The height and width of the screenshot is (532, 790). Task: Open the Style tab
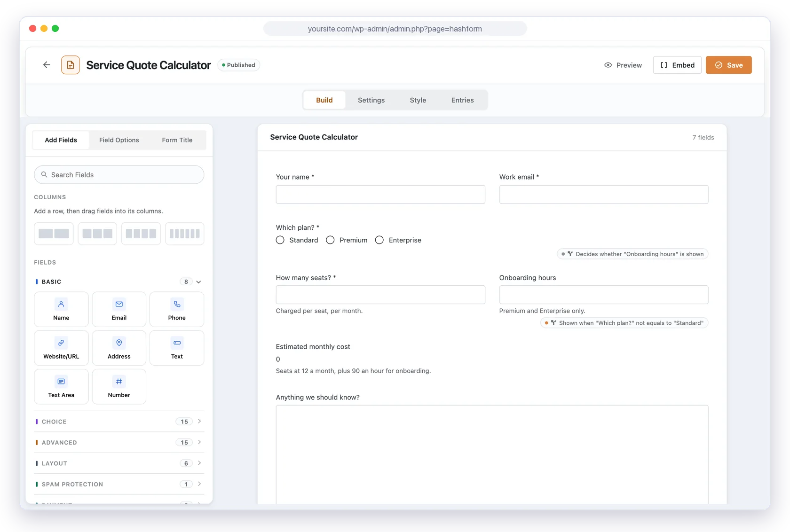pos(418,100)
